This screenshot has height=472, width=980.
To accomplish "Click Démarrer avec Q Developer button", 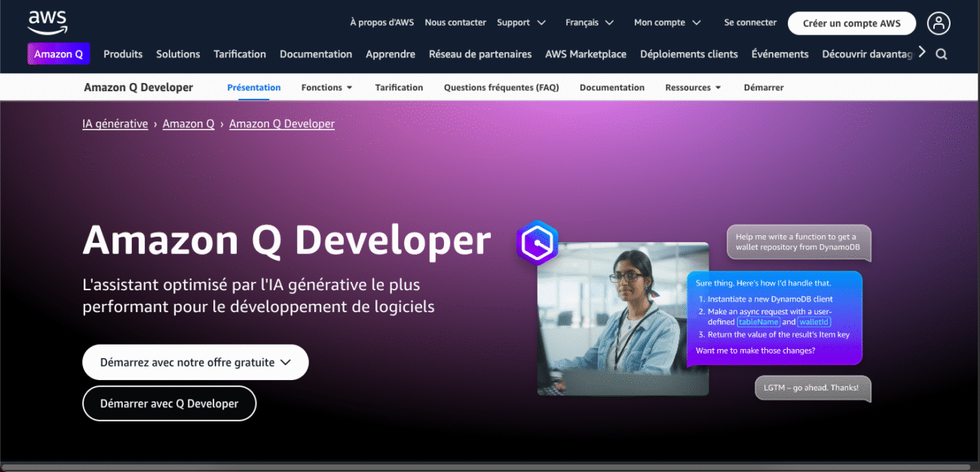I will pos(170,403).
